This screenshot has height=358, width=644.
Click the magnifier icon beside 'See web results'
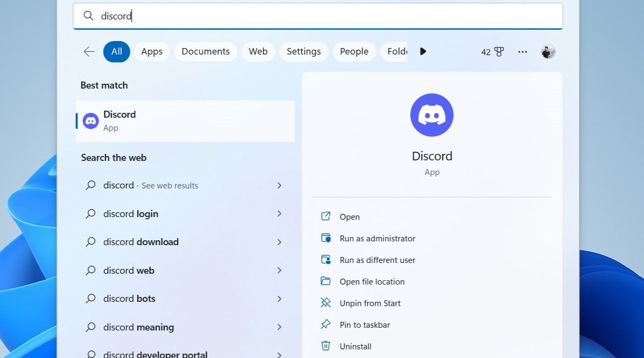pyautogui.click(x=90, y=185)
